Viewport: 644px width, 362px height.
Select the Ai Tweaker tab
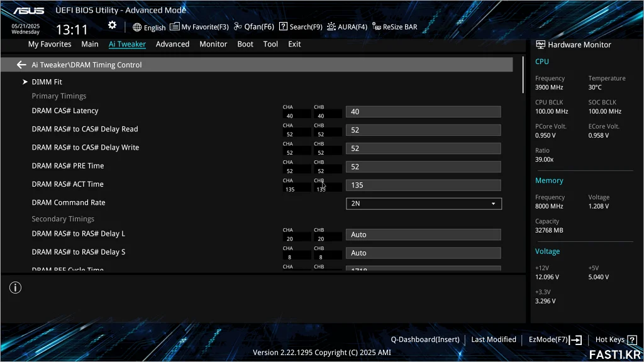coord(127,44)
